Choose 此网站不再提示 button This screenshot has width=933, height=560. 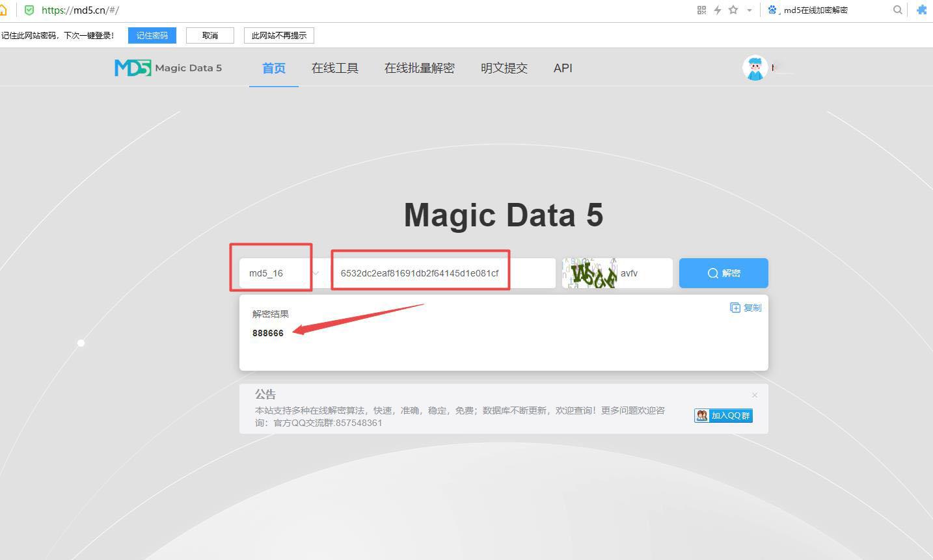(279, 35)
